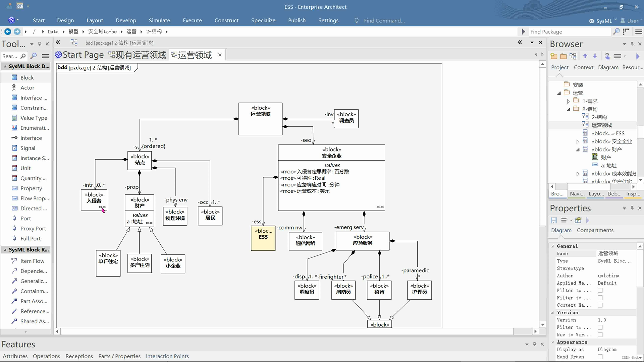The image size is (644, 362).
Task: Toggle the Context Na... checkbox
Action: [x=600, y=305]
